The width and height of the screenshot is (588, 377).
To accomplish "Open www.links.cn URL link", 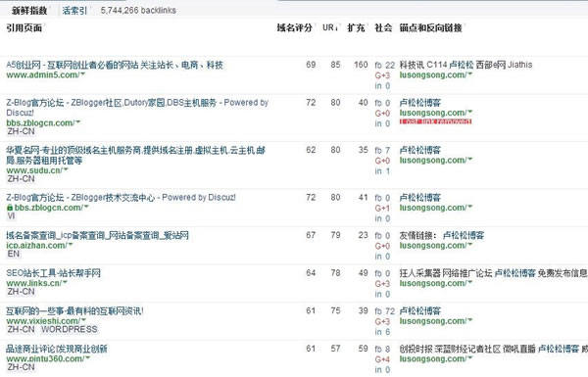I will point(33,283).
